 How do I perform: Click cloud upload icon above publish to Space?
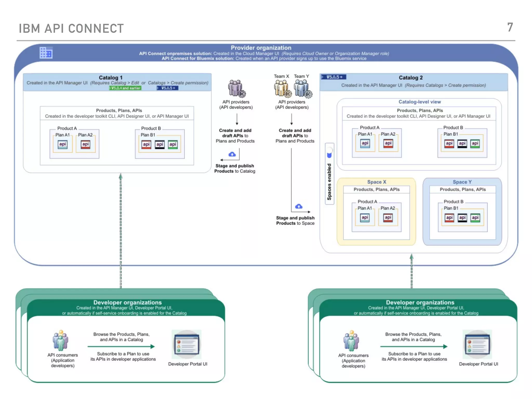pos(299,206)
